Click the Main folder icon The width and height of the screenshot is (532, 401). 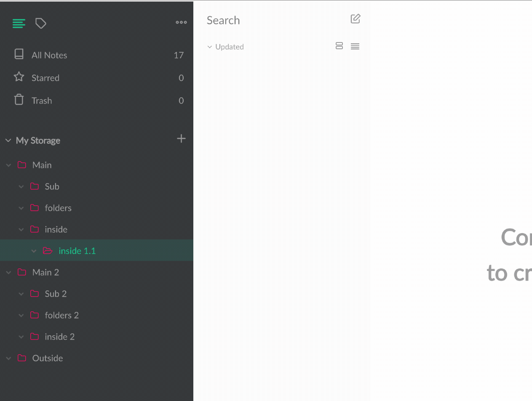click(22, 165)
